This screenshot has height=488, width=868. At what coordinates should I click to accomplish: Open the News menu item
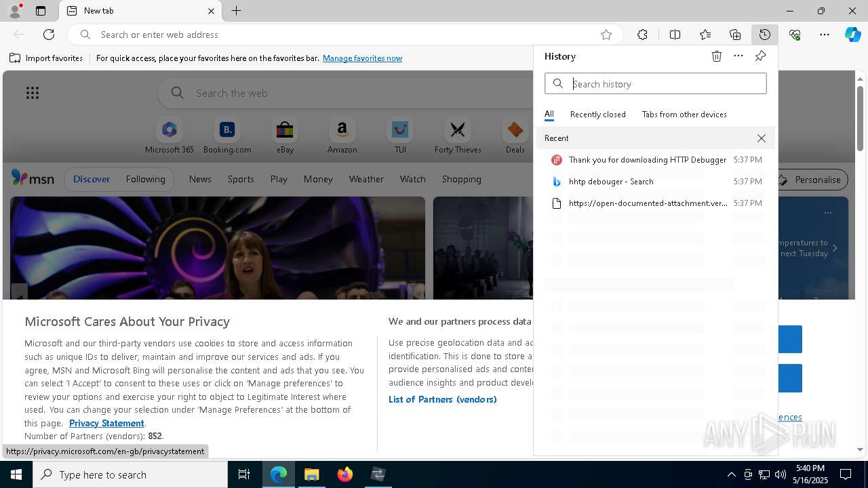point(200,179)
